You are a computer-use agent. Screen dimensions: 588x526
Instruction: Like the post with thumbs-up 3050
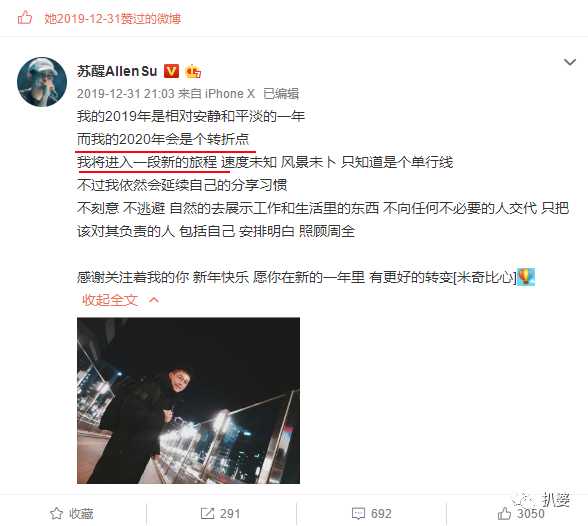(x=521, y=513)
